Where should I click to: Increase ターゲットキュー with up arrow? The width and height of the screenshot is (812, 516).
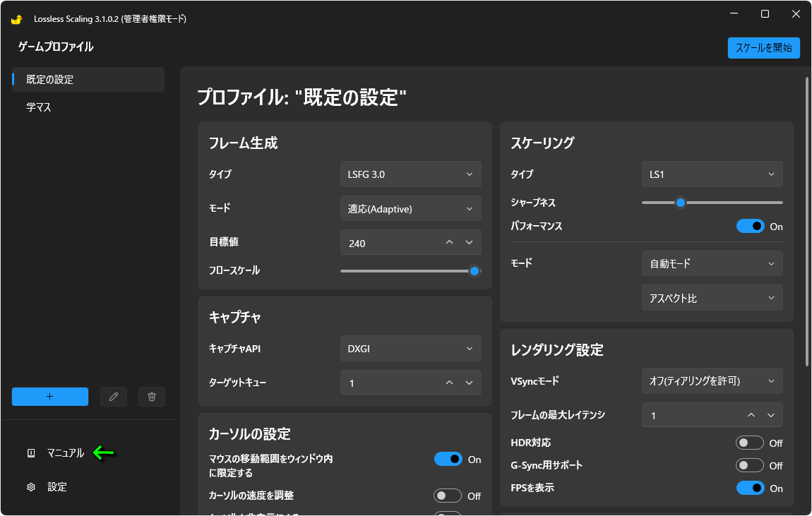(449, 383)
